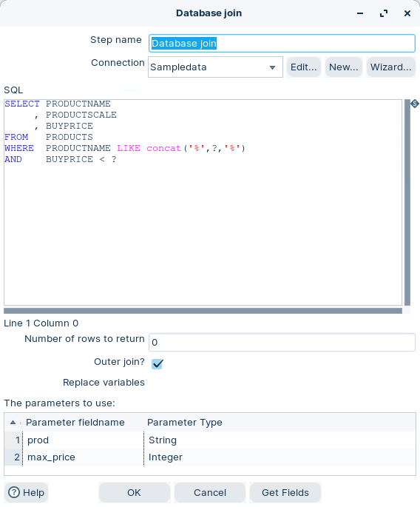Viewport: 420px width, 507px height.
Task: Click the Number of rows to return field
Action: (282, 342)
